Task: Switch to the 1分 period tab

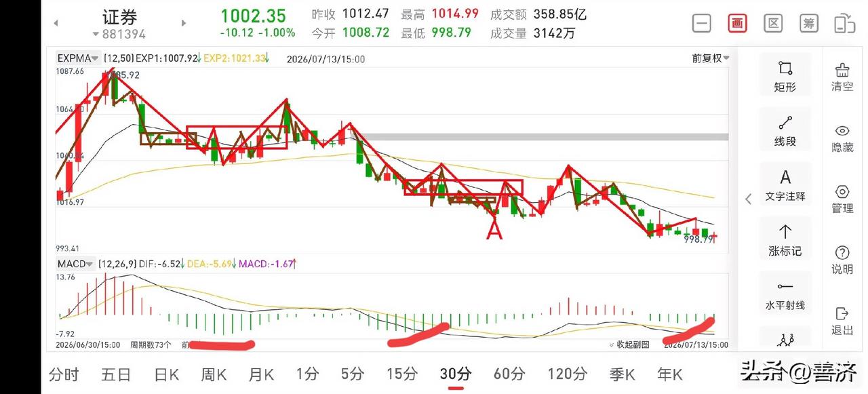Action: [307, 374]
